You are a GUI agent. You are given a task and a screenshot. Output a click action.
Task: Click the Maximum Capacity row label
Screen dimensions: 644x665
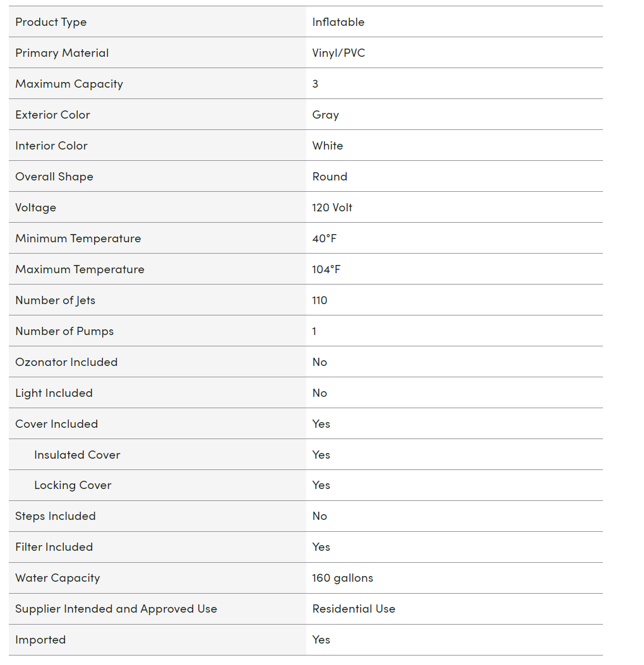[69, 84]
